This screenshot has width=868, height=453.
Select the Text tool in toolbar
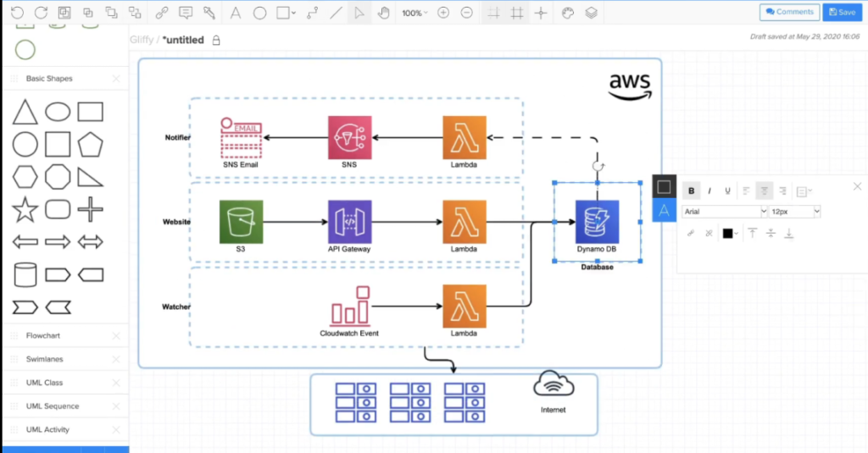[x=236, y=13]
